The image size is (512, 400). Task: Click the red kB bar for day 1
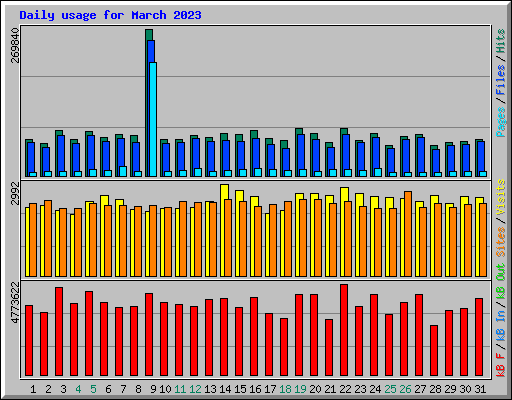[x=29, y=341]
